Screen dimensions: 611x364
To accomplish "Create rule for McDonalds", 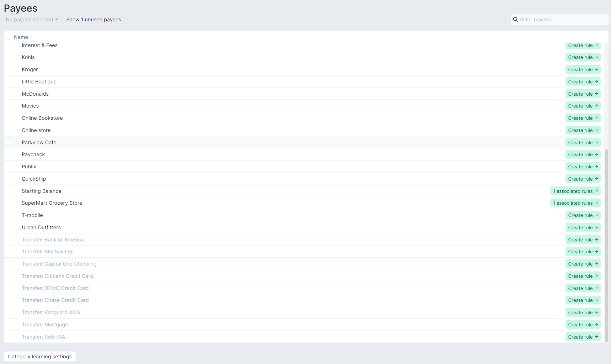I will (582, 93).
